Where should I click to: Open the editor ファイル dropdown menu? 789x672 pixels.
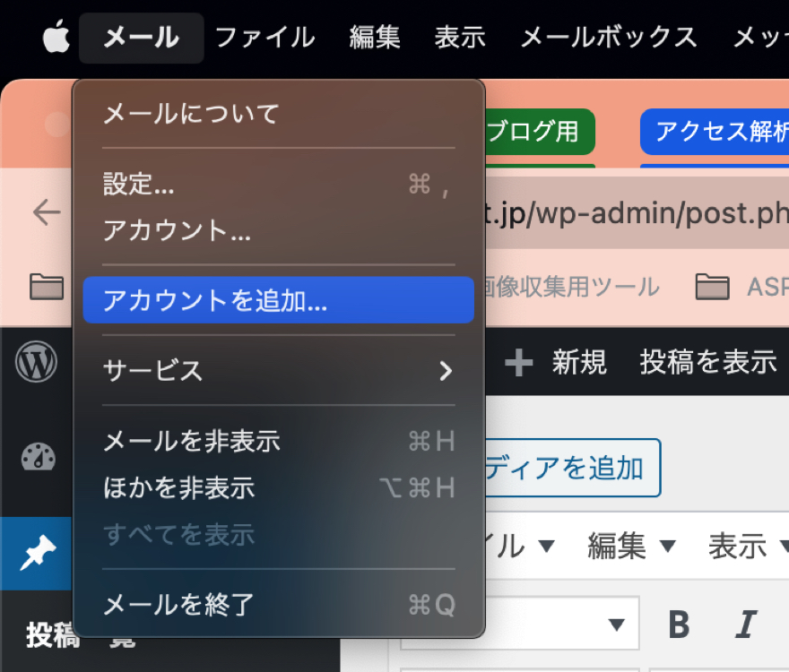pos(519,546)
